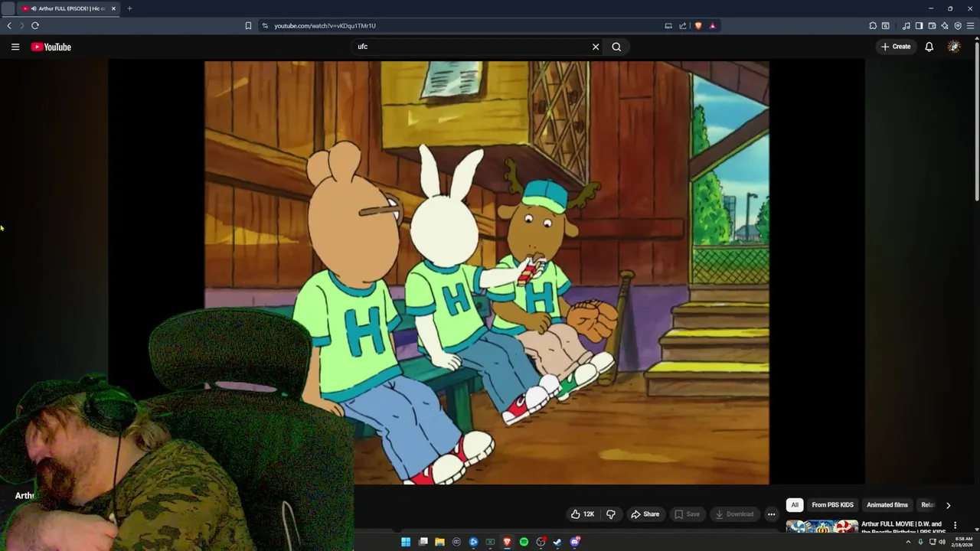This screenshot has height=551, width=980.
Task: Open options for Arthur FULL MOVIE suggestion
Action: pos(955,525)
